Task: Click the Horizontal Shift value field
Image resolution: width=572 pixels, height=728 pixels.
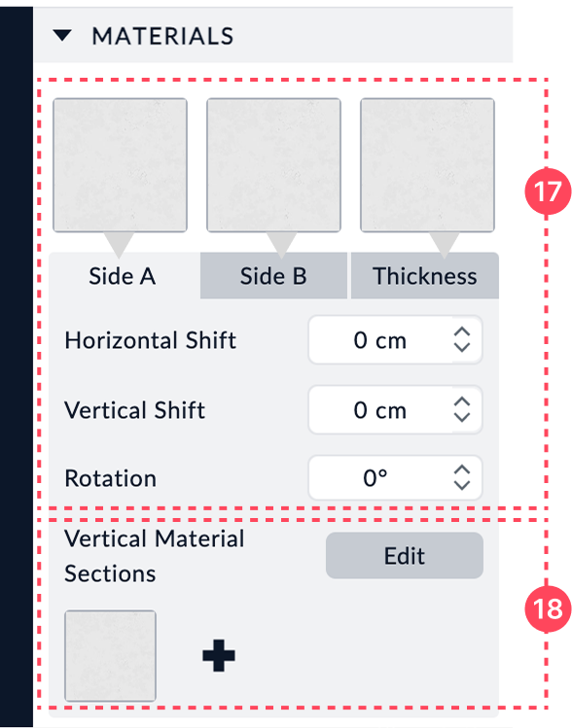Action: click(x=380, y=340)
